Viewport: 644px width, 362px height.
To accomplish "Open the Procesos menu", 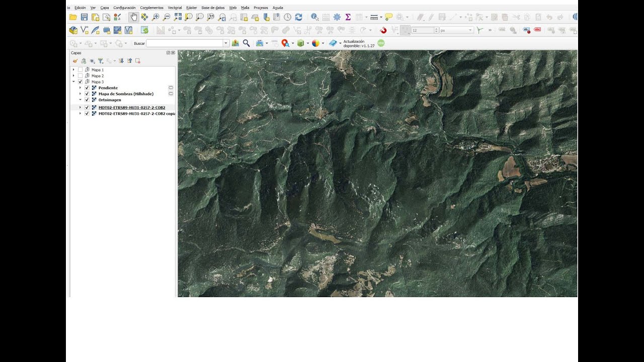I will 261,8.
